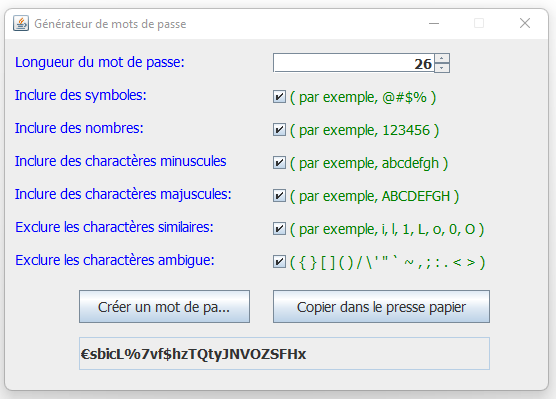Click the Inclure des nombres label
Screen dimensions: 556x399
click(79, 128)
